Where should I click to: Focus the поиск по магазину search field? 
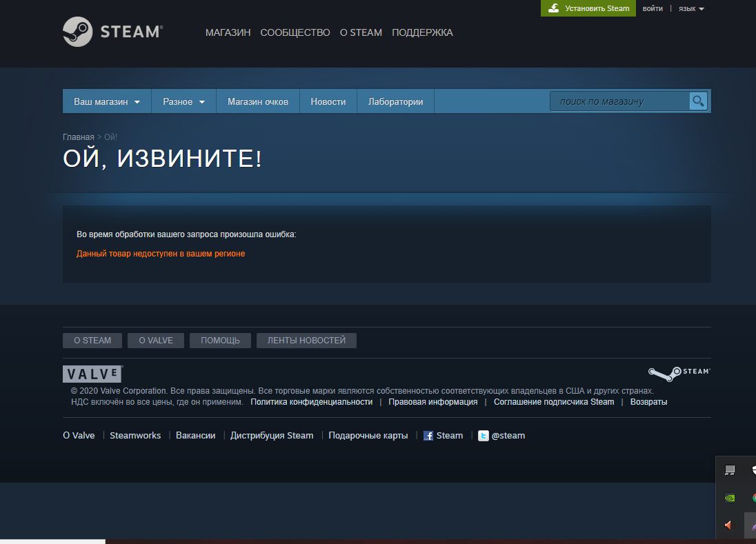pos(620,101)
